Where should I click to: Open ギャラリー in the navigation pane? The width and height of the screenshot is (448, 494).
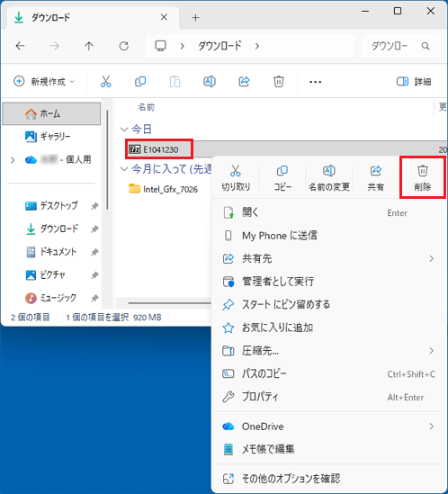coord(51,137)
